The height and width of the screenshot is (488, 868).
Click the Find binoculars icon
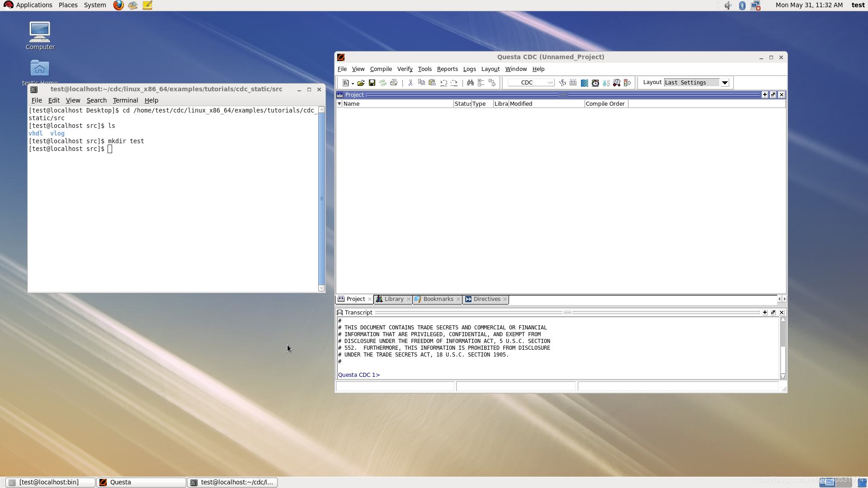click(x=470, y=83)
